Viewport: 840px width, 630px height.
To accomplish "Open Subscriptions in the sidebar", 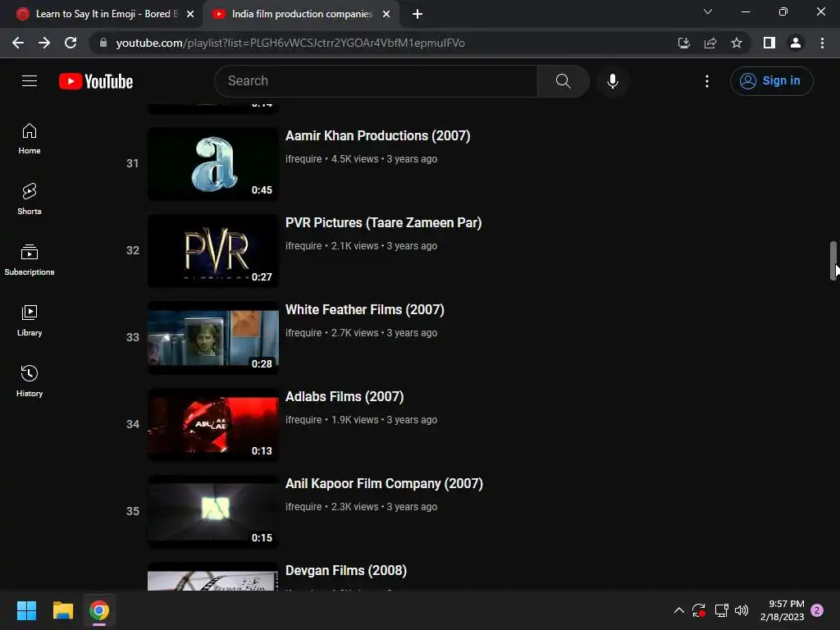I will pos(30,260).
